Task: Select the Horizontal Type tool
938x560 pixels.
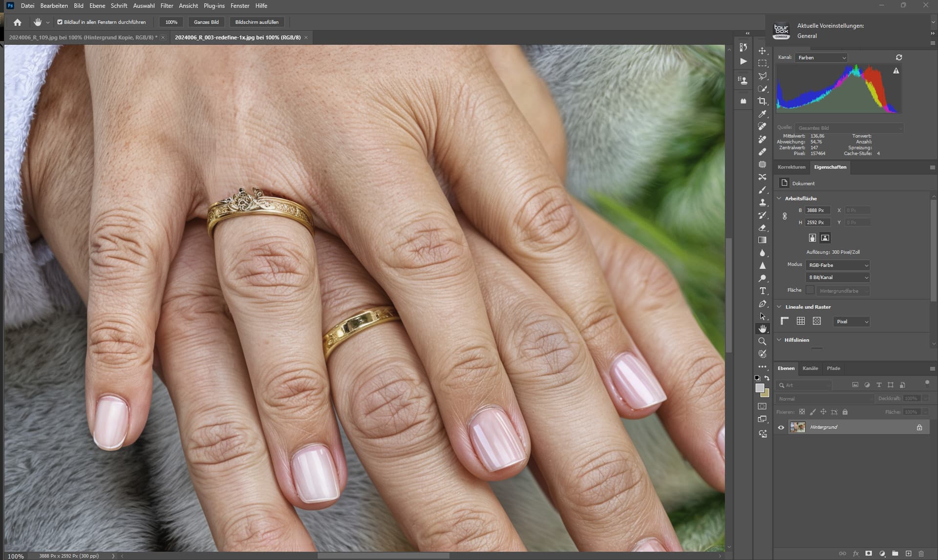Action: point(762,291)
